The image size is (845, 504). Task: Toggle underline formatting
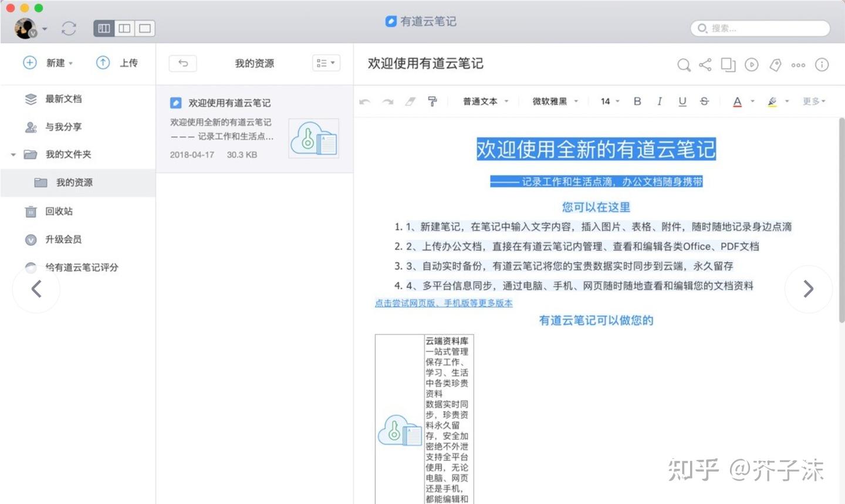coord(682,102)
